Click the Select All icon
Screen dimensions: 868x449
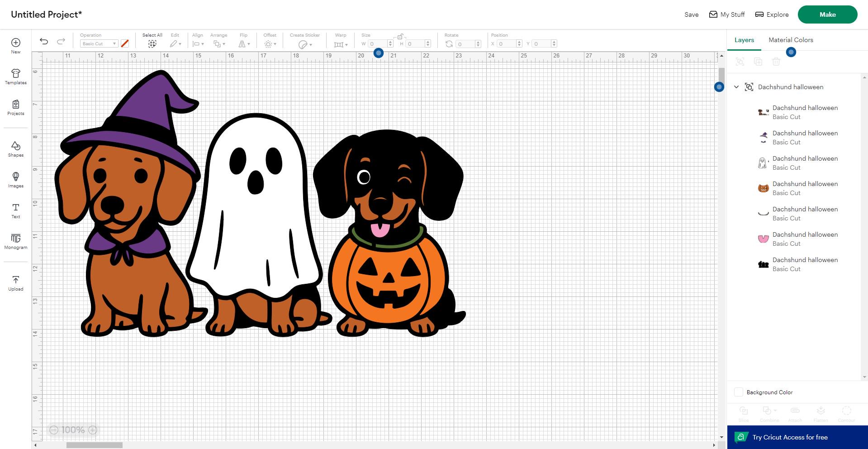(x=152, y=44)
